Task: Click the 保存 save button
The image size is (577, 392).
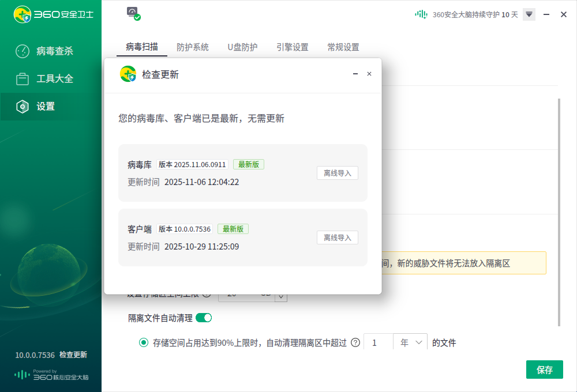Action: [x=545, y=370]
